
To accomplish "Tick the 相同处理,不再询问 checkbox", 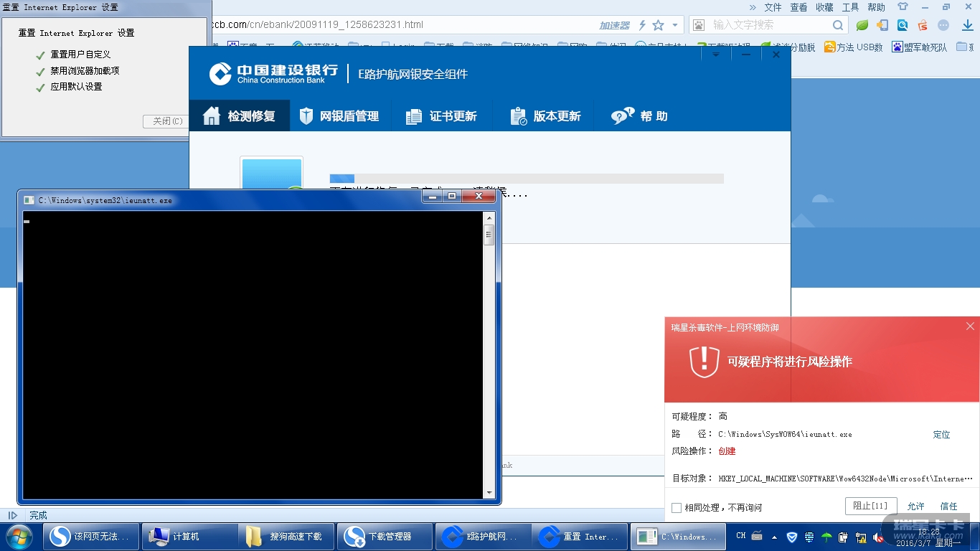I will point(676,508).
